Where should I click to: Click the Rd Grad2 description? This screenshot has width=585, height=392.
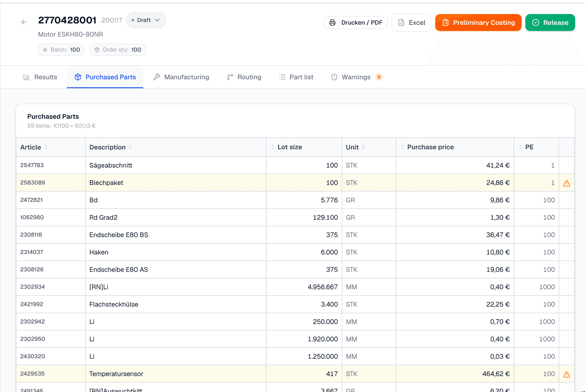(103, 217)
